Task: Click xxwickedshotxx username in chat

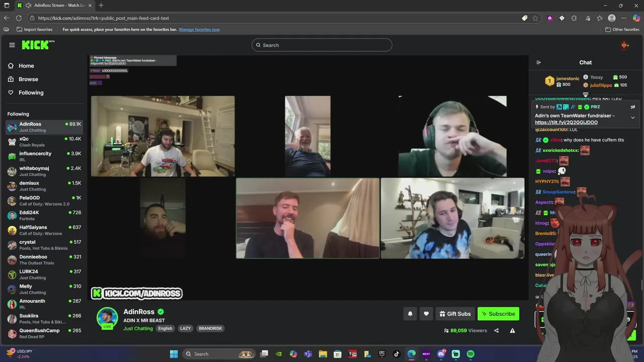Action: pos(560,150)
